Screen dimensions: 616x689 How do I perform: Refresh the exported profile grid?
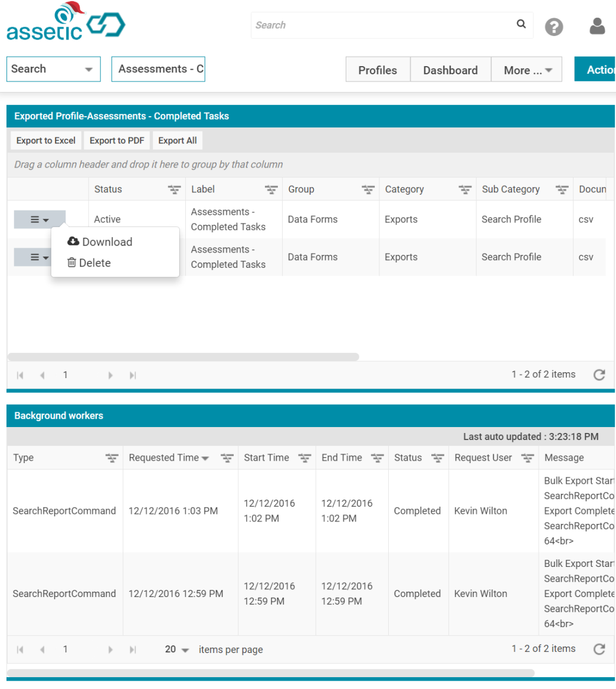(x=599, y=375)
